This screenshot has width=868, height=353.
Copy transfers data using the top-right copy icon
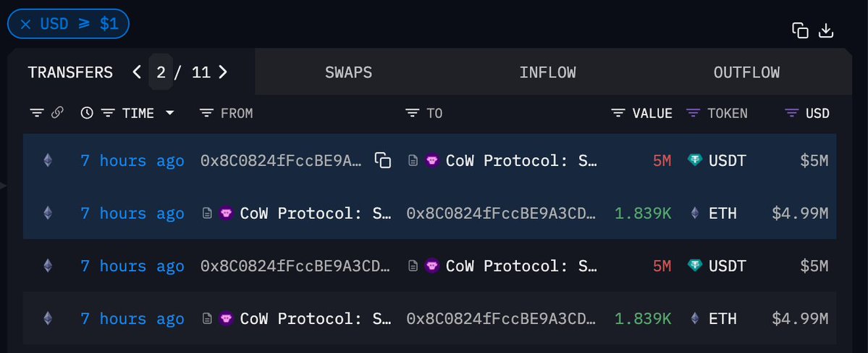pos(800,30)
